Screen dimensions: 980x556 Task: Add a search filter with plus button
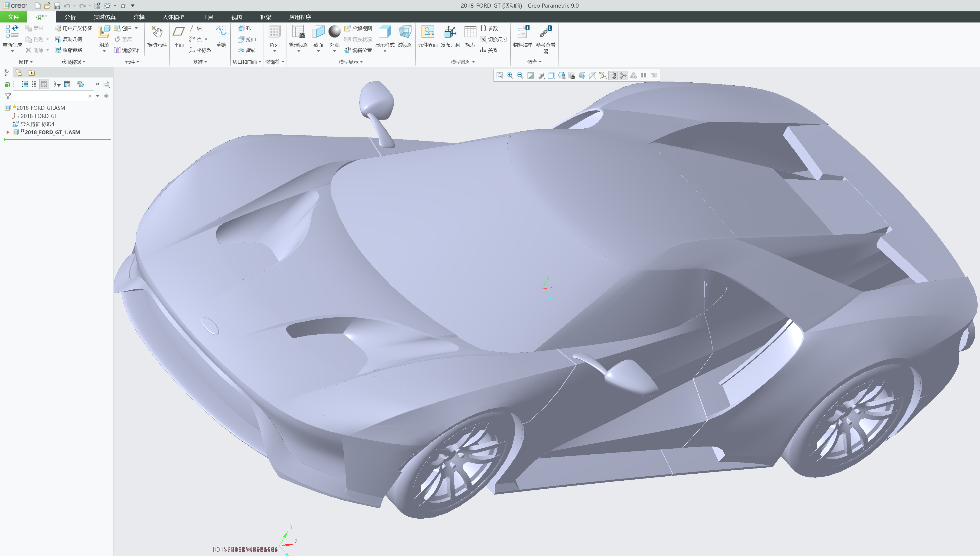(106, 96)
